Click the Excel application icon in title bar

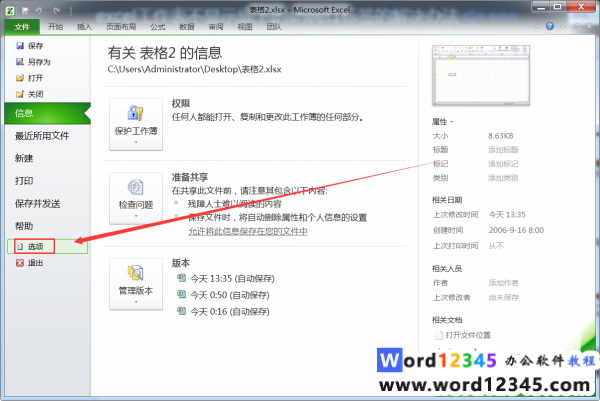click(10, 10)
